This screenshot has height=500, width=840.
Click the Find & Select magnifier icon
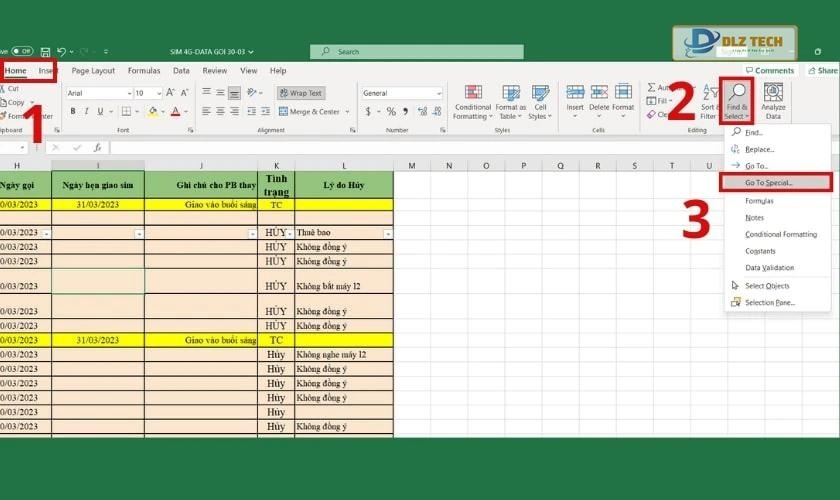(x=736, y=92)
